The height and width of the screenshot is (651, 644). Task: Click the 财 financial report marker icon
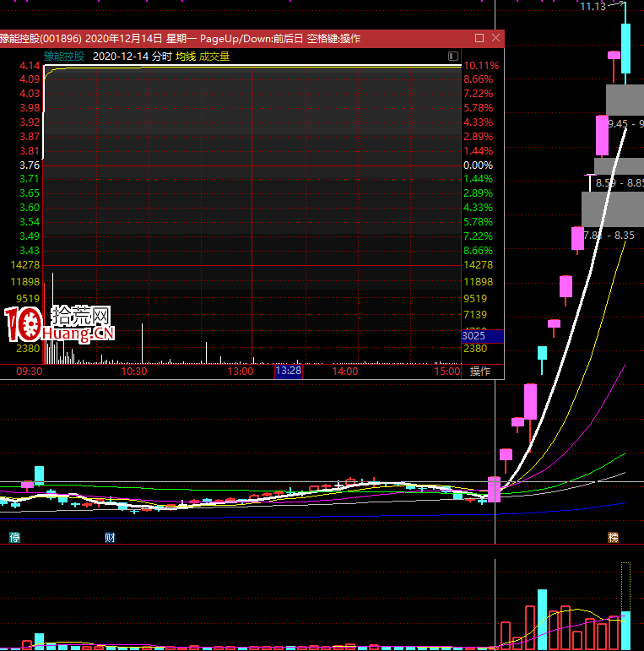tap(110, 538)
